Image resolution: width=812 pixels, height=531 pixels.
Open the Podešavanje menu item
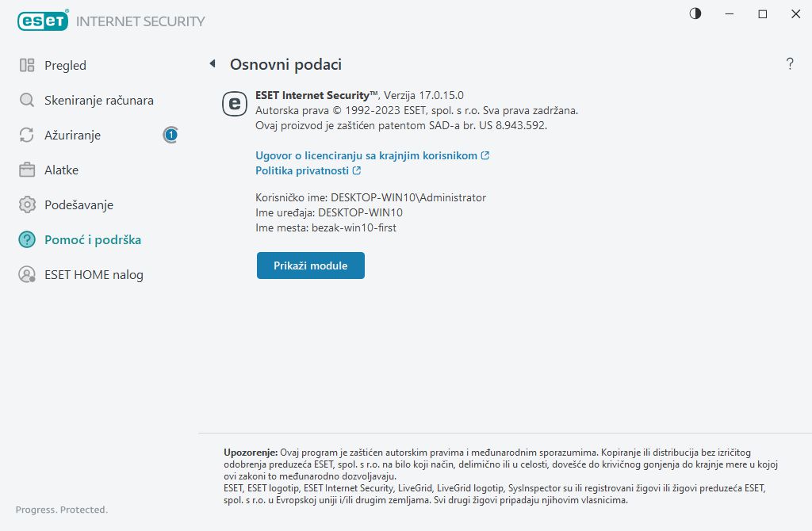point(79,205)
